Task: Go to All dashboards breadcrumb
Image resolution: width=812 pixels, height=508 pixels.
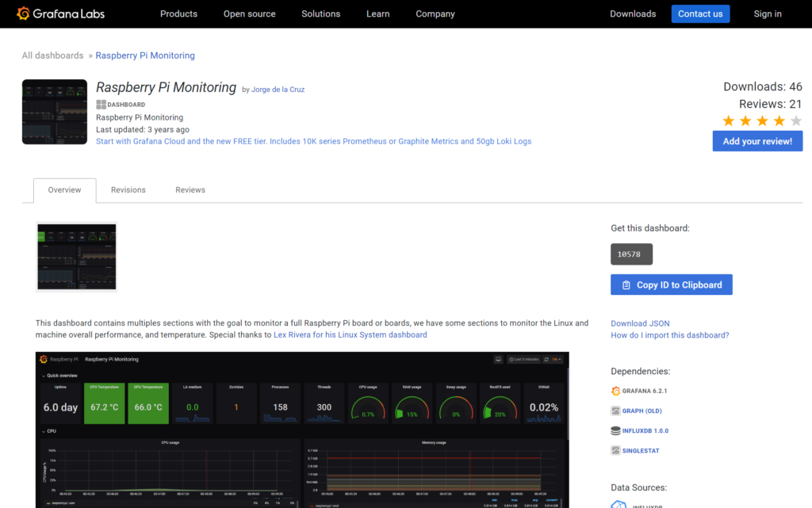Action: (x=52, y=55)
